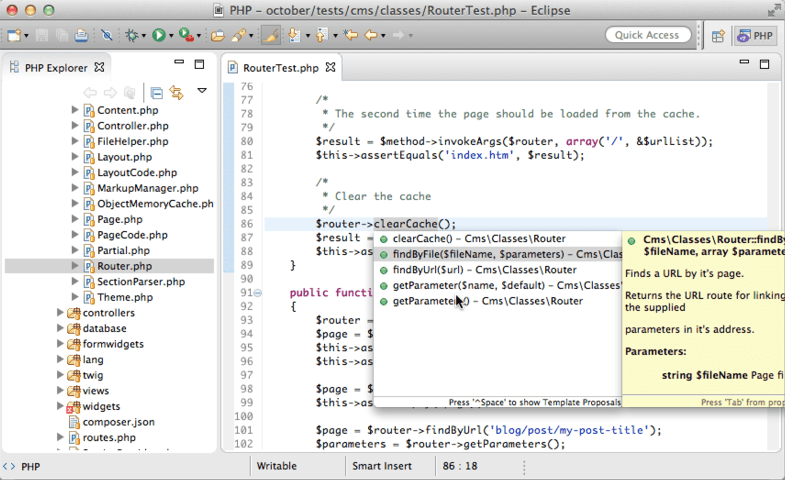Select composer.json in explorer
785x480 pixels.
(119, 422)
